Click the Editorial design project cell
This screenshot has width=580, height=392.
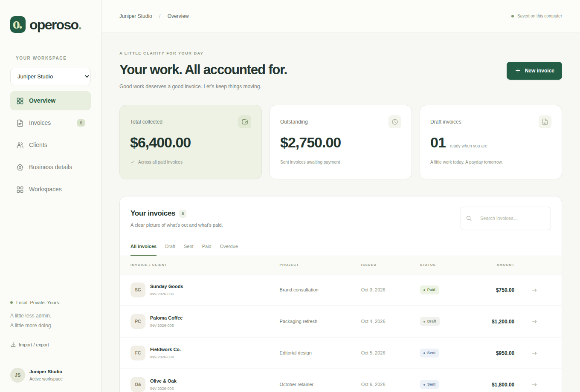tap(296, 353)
